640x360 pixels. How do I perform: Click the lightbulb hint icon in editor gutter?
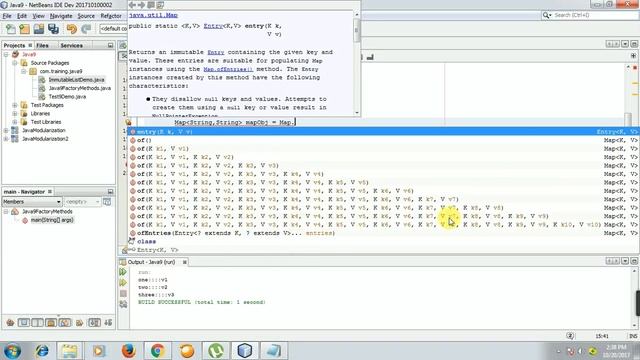pos(128,122)
